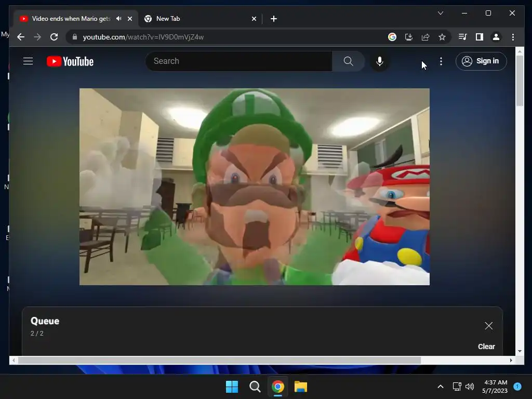Open Chrome profile avatar
Image resolution: width=532 pixels, height=399 pixels.
[x=496, y=37]
